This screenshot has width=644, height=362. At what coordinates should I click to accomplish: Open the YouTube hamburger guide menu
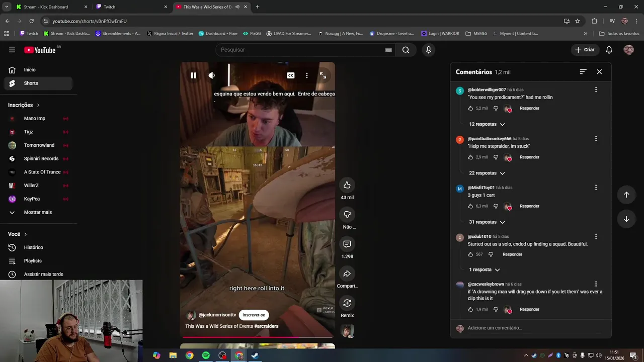click(x=12, y=50)
